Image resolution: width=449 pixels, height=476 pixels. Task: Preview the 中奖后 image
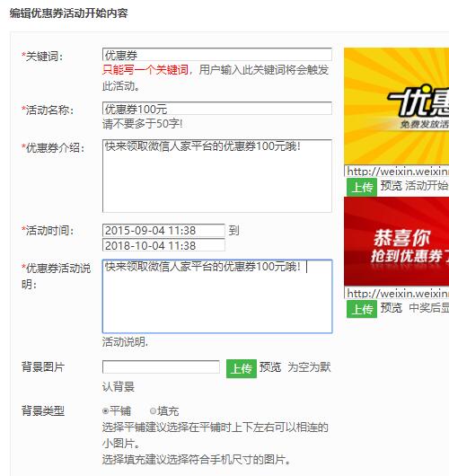coord(391,307)
